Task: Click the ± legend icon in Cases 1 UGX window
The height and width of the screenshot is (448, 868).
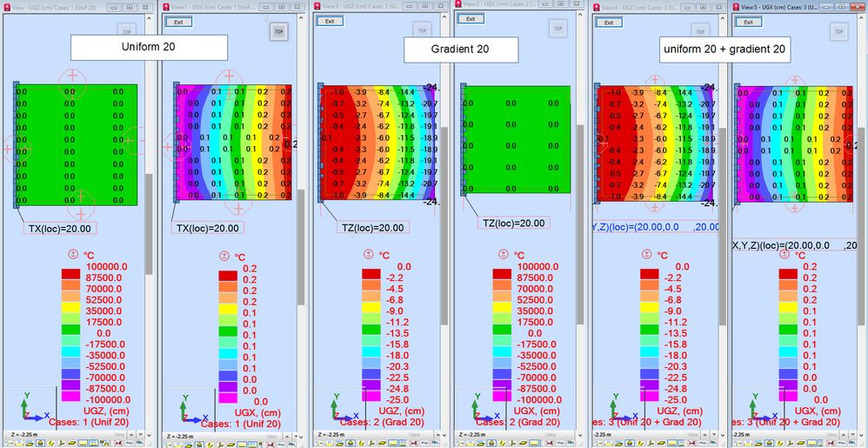Action: point(224,257)
